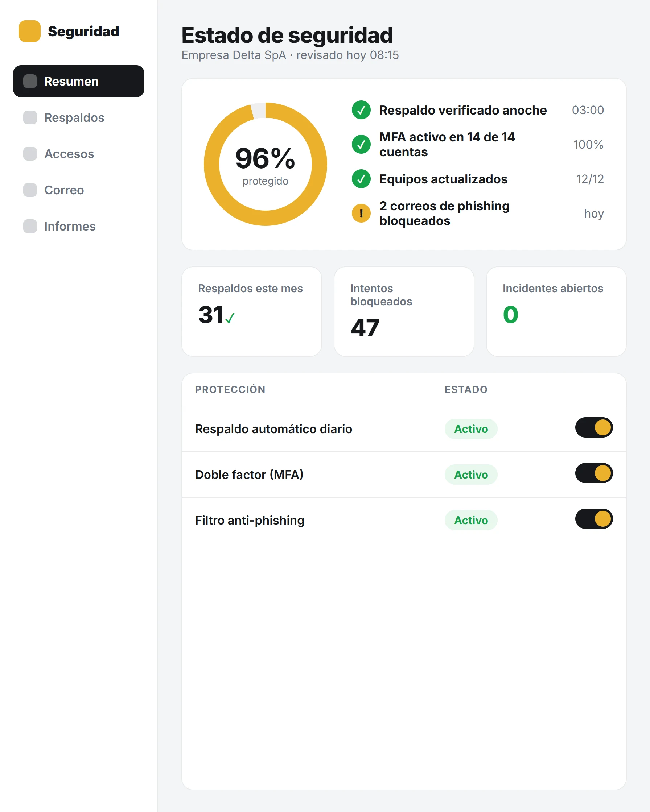Image resolution: width=650 pixels, height=812 pixels.
Task: Open the Resumen sidebar item
Action: pyautogui.click(x=79, y=81)
